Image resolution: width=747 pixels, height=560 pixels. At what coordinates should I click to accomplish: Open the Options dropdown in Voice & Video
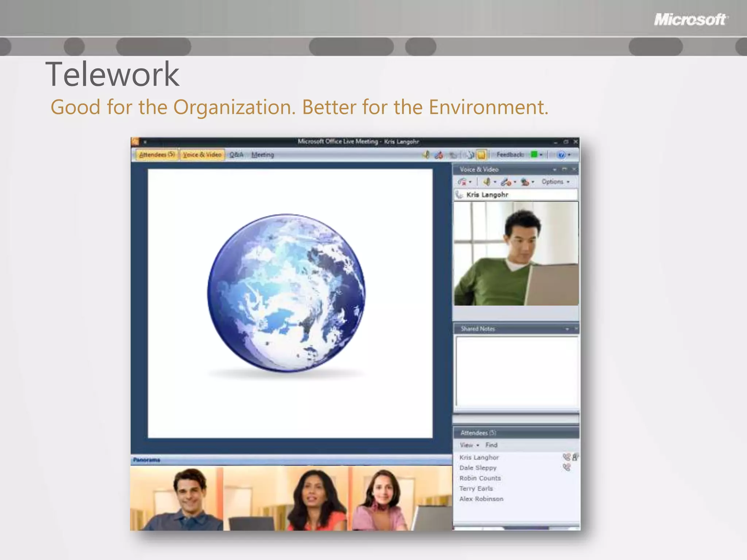coord(556,182)
